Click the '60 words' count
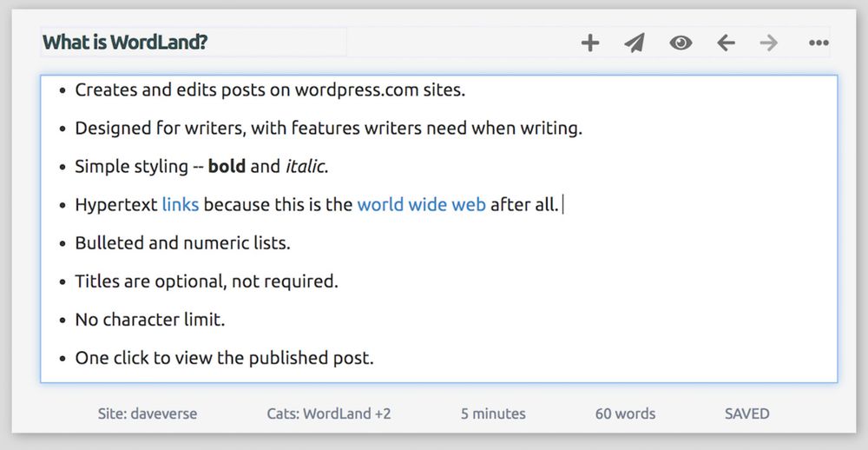The image size is (868, 450). pyautogui.click(x=626, y=414)
